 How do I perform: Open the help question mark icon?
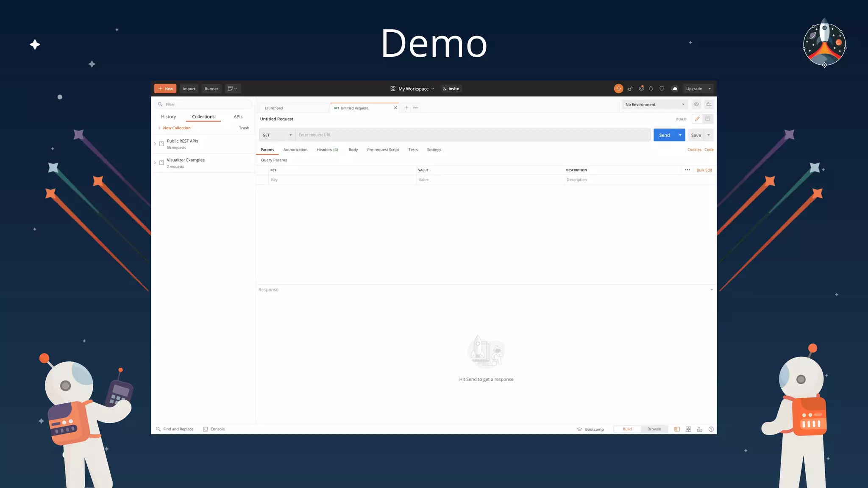(x=711, y=429)
